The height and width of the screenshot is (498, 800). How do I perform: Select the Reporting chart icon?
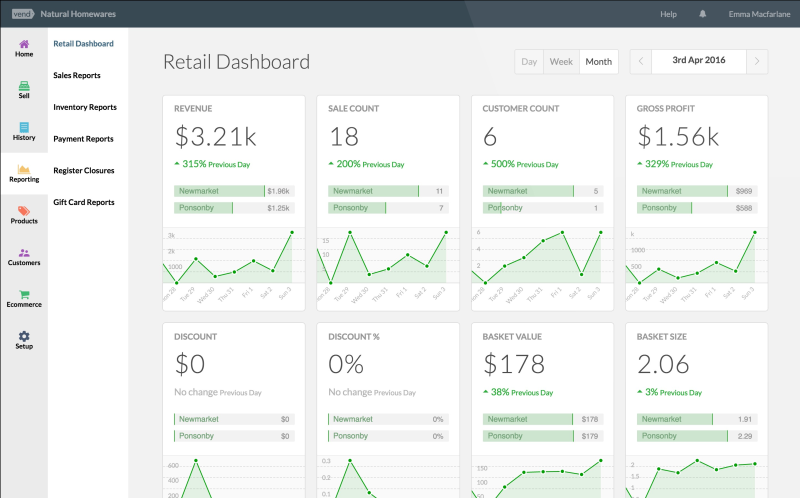pyautogui.click(x=24, y=173)
